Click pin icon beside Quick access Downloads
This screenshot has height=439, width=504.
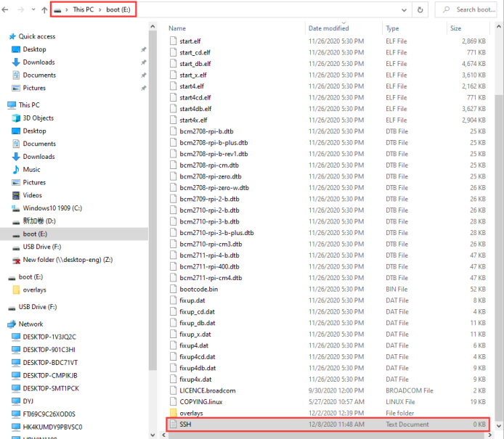click(144, 62)
